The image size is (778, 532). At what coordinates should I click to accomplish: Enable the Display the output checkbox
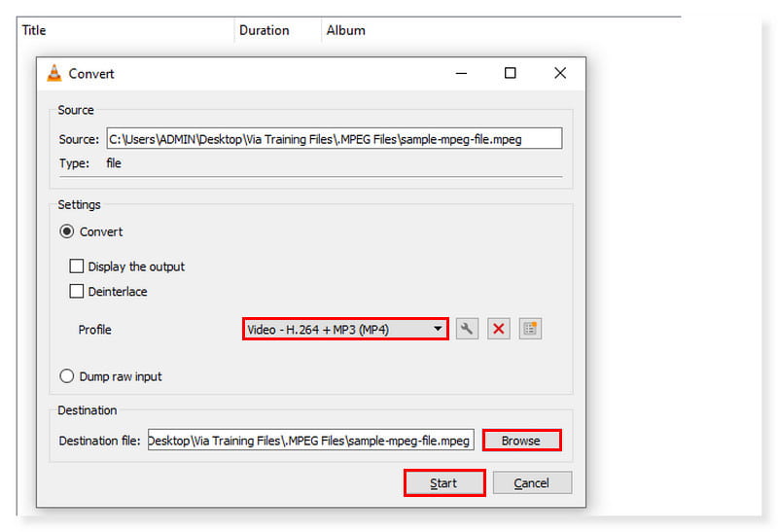[x=76, y=266]
